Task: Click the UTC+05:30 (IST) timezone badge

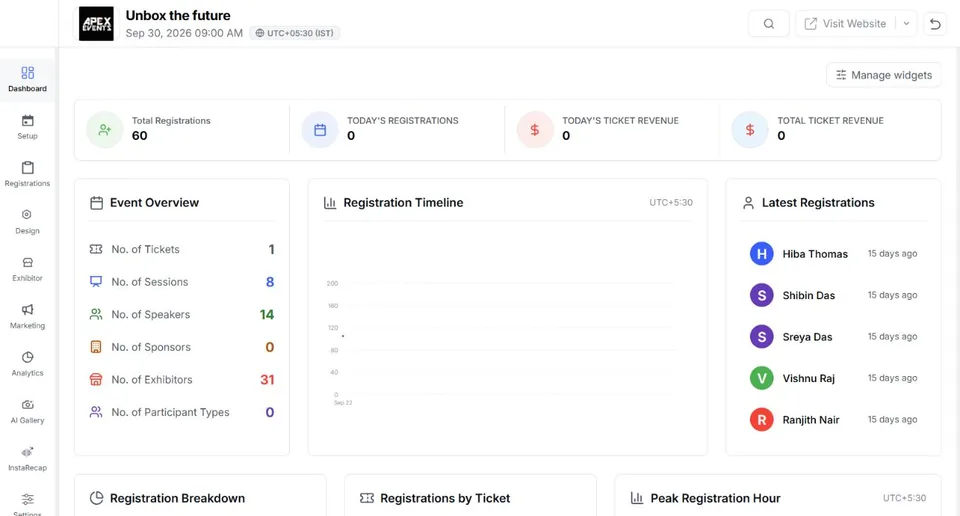Action: 294,33
